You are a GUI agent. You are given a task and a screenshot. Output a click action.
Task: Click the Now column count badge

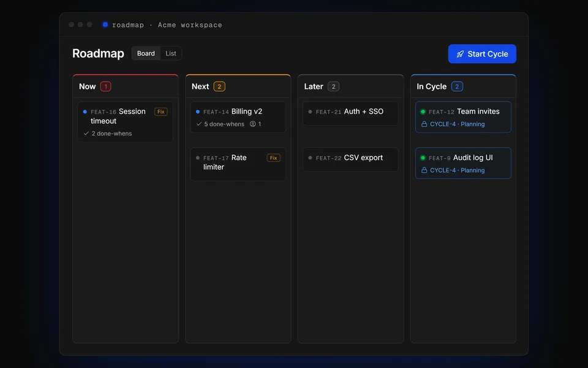pyautogui.click(x=106, y=86)
